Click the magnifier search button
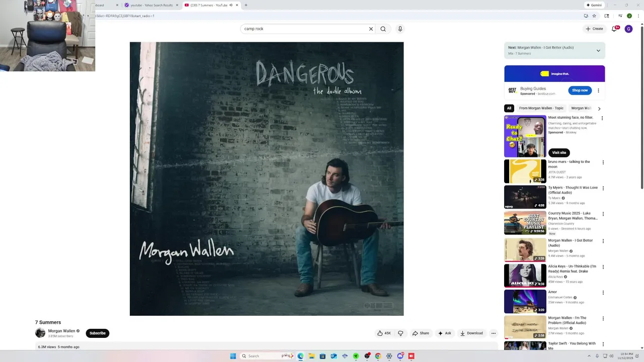 click(x=383, y=29)
